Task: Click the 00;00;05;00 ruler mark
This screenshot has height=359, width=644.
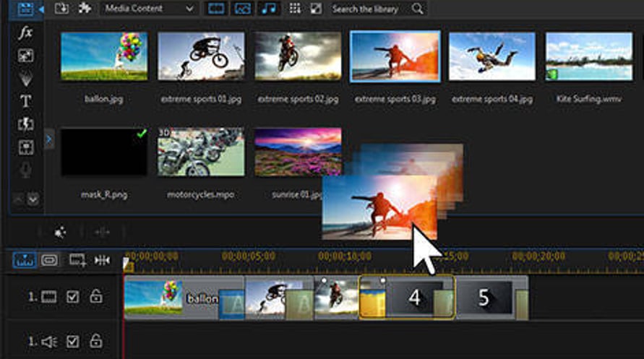Action: click(249, 256)
